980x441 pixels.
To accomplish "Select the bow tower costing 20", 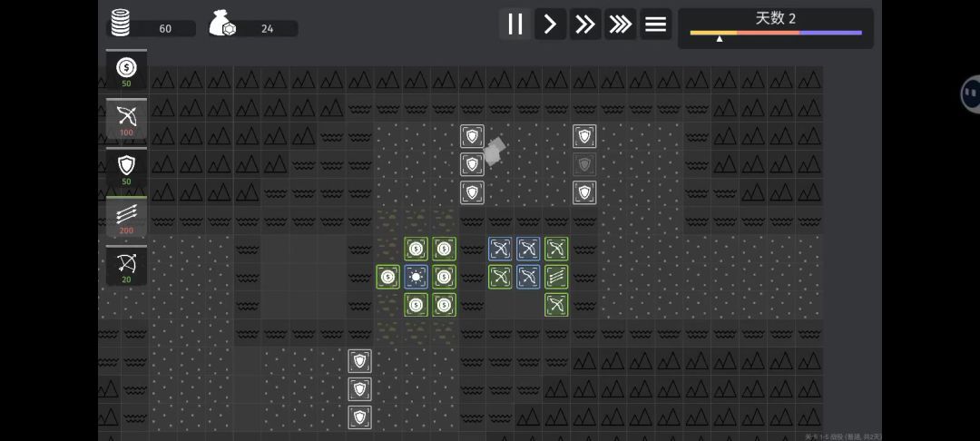I will [x=126, y=266].
